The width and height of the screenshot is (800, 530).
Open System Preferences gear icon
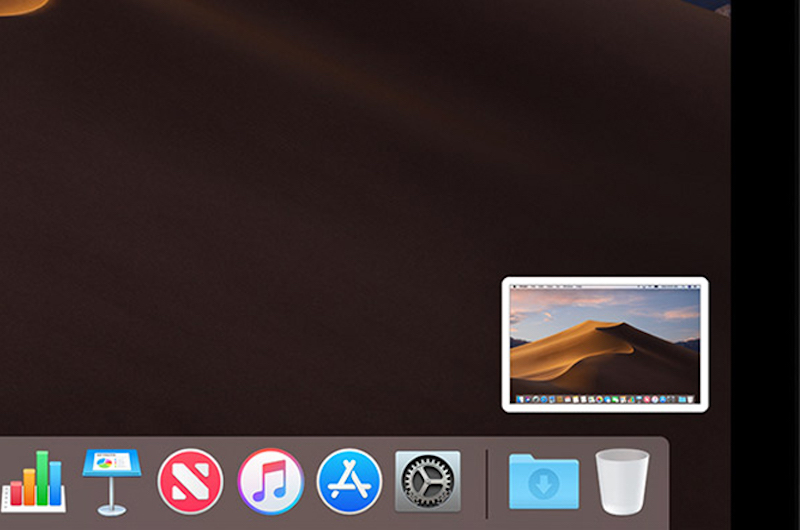[x=428, y=481]
